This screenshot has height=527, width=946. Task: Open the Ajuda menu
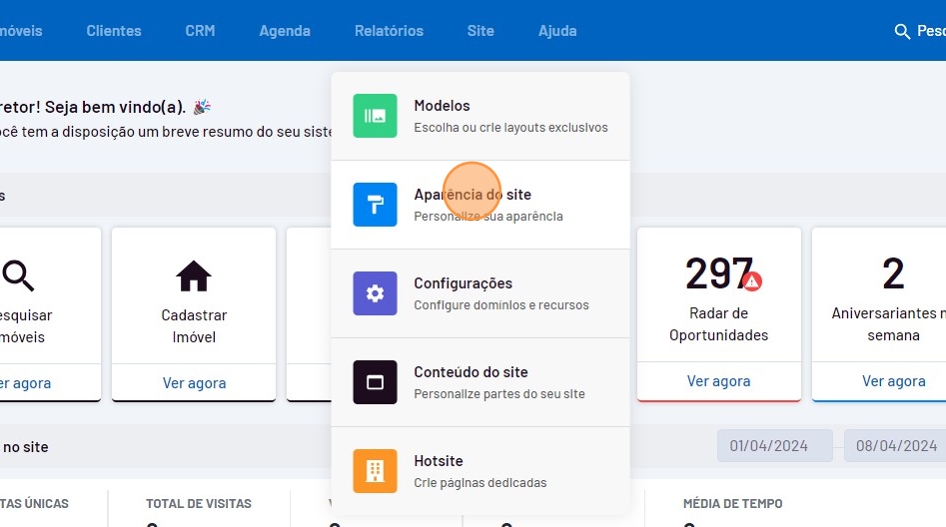557,31
